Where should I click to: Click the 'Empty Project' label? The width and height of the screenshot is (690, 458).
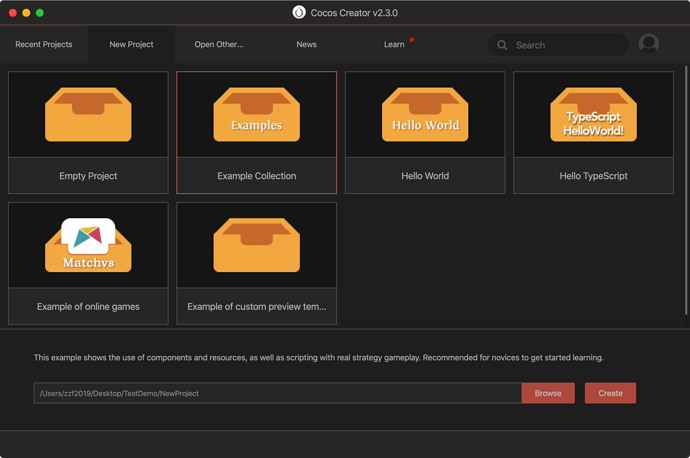tap(88, 176)
